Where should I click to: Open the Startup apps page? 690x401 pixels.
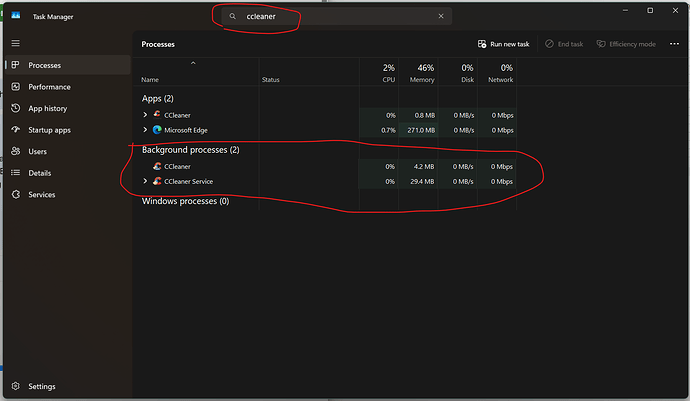coord(69,130)
